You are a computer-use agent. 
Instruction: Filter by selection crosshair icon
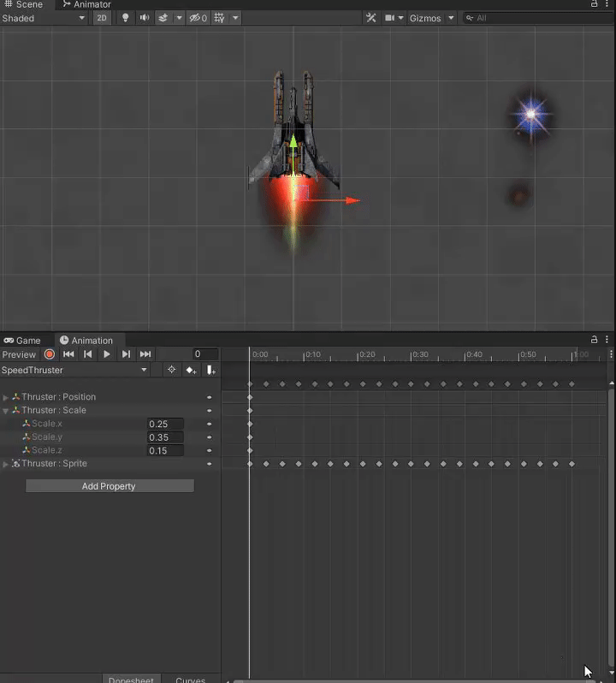coord(171,370)
